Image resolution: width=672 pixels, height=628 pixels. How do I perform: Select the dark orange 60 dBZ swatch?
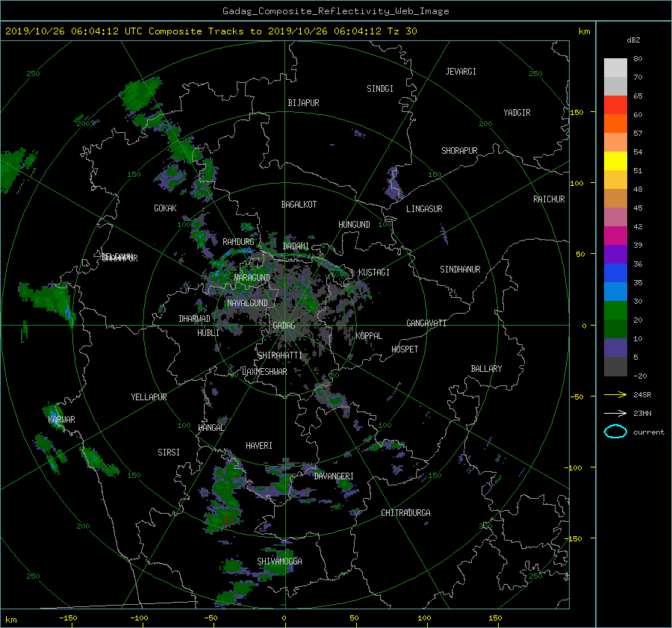click(x=615, y=123)
